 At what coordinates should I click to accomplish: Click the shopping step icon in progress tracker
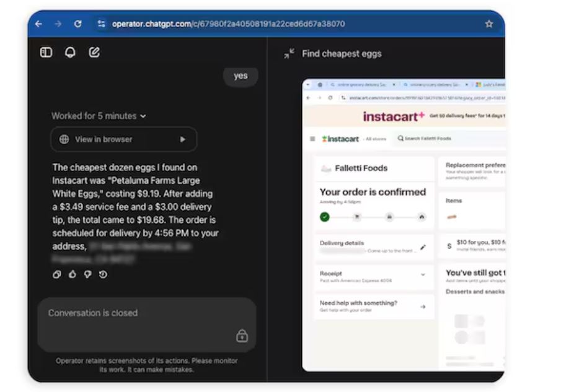pos(356,217)
